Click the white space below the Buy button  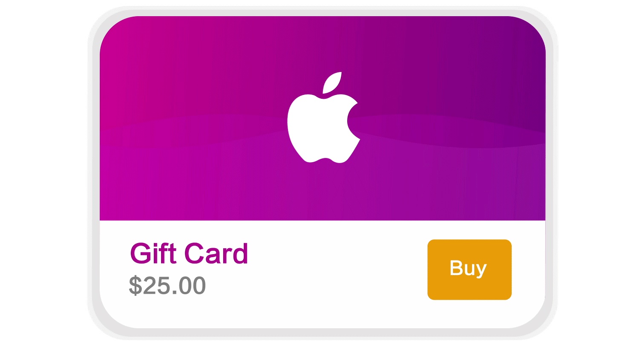[469, 314]
